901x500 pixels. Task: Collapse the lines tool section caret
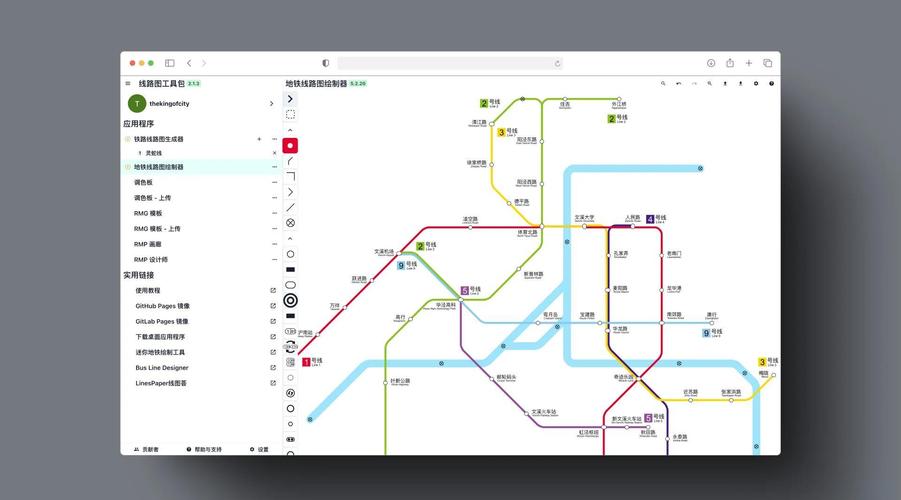click(290, 130)
